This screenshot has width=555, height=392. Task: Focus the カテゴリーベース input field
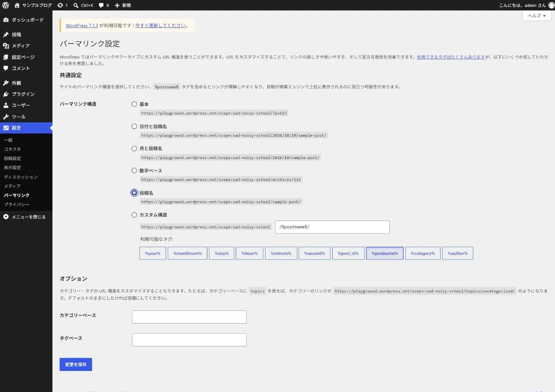pyautogui.click(x=189, y=317)
